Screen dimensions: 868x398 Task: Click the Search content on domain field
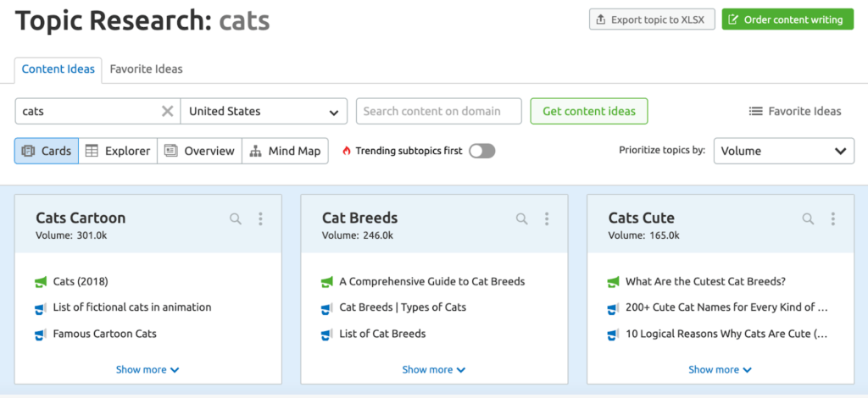coord(440,111)
